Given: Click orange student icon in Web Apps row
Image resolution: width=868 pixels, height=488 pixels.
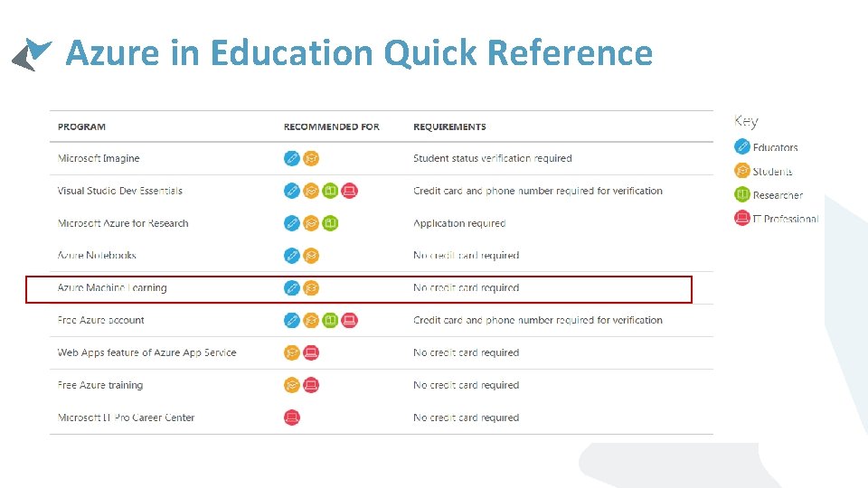Looking at the screenshot, I should (x=292, y=352).
